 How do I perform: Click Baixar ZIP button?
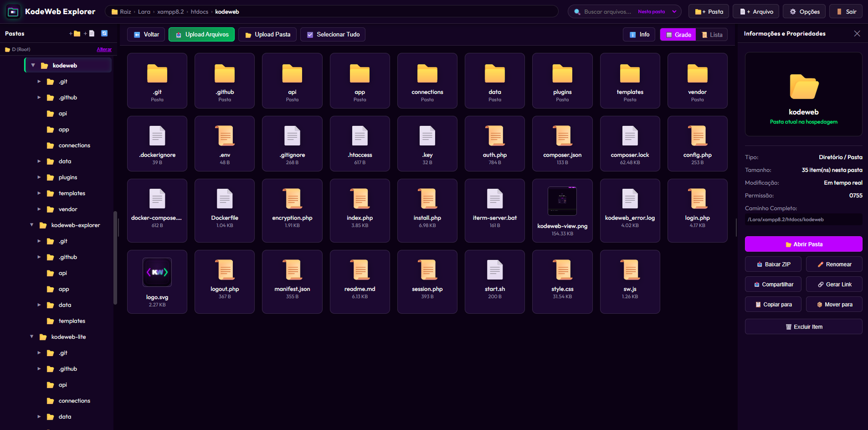pyautogui.click(x=774, y=264)
